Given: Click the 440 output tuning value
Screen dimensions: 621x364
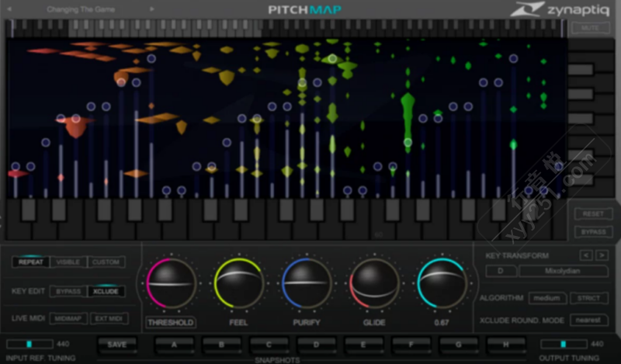Looking at the screenshot, I should (x=597, y=344).
